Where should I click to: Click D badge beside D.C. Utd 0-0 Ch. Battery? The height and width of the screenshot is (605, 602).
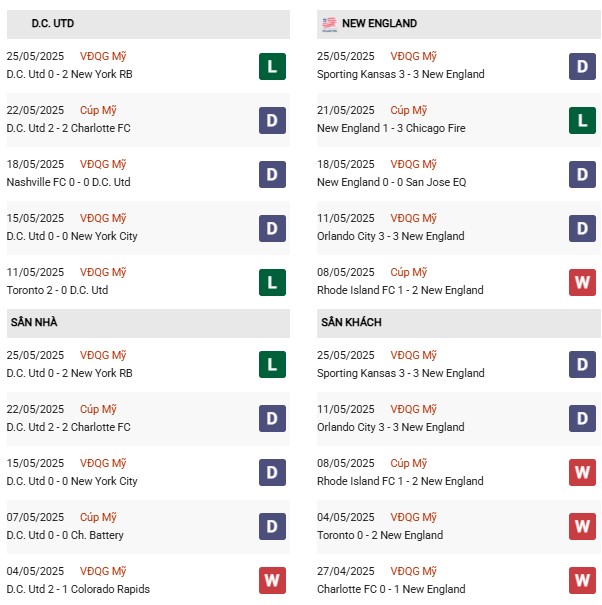point(272,526)
